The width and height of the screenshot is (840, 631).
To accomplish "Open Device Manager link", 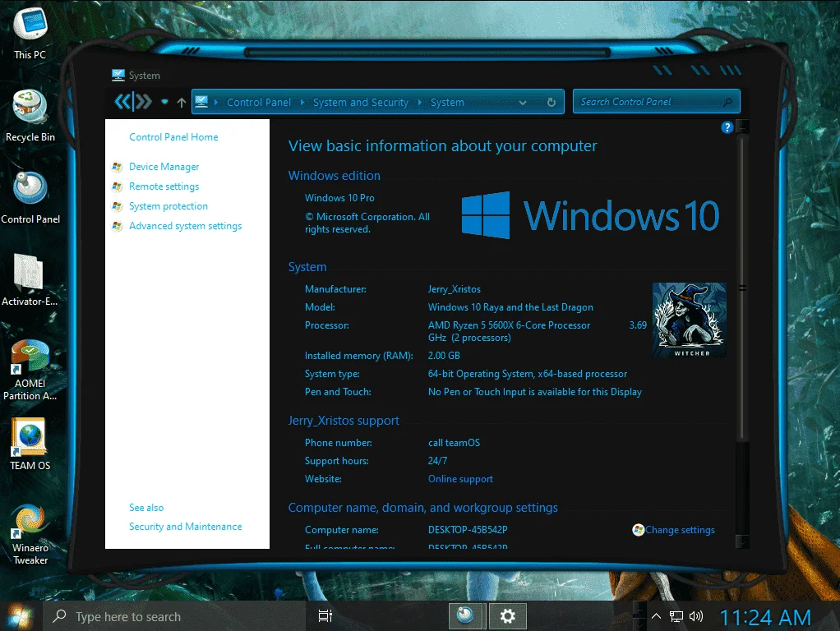I will tap(164, 167).
